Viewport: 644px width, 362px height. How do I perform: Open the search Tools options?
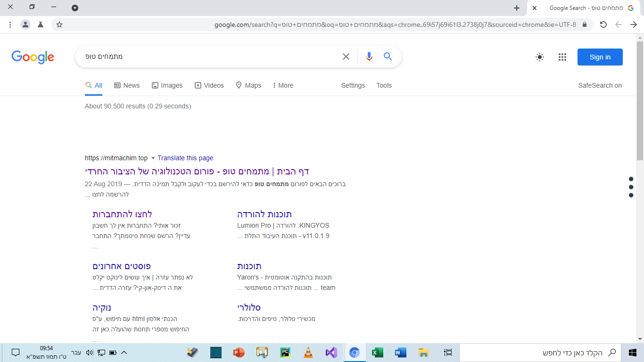384,85
